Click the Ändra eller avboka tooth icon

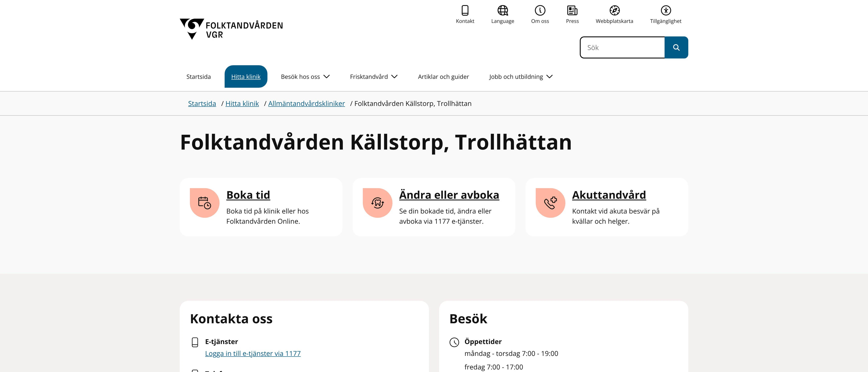pos(377,203)
